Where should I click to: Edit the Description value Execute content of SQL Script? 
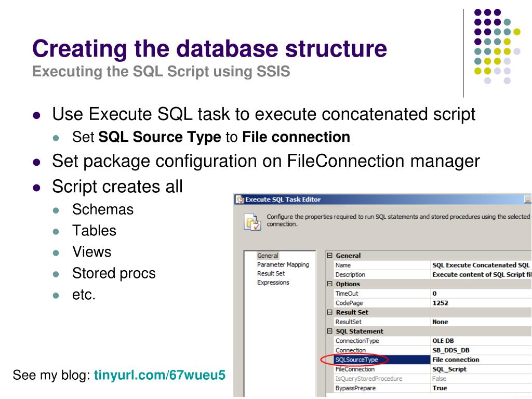tap(482, 274)
